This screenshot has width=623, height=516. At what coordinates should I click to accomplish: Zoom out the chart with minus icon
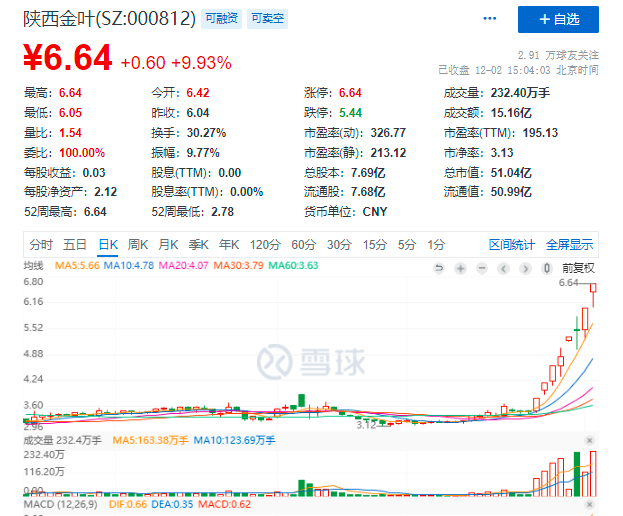[482, 269]
